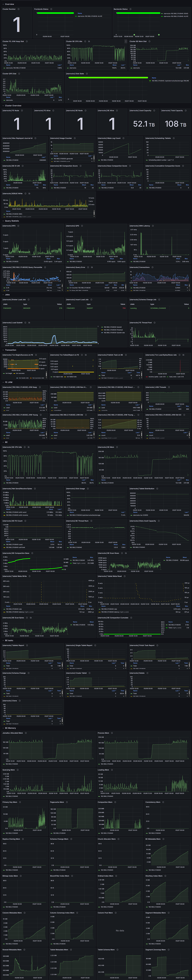
Task: Click info icon on the [starrocks] FE Alive panel
Action: (53, 111)
